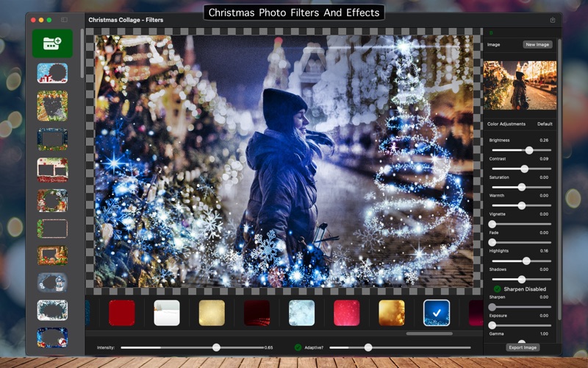Toggle the sidebar icon in title bar
The width and height of the screenshot is (588, 368).
[64, 20]
